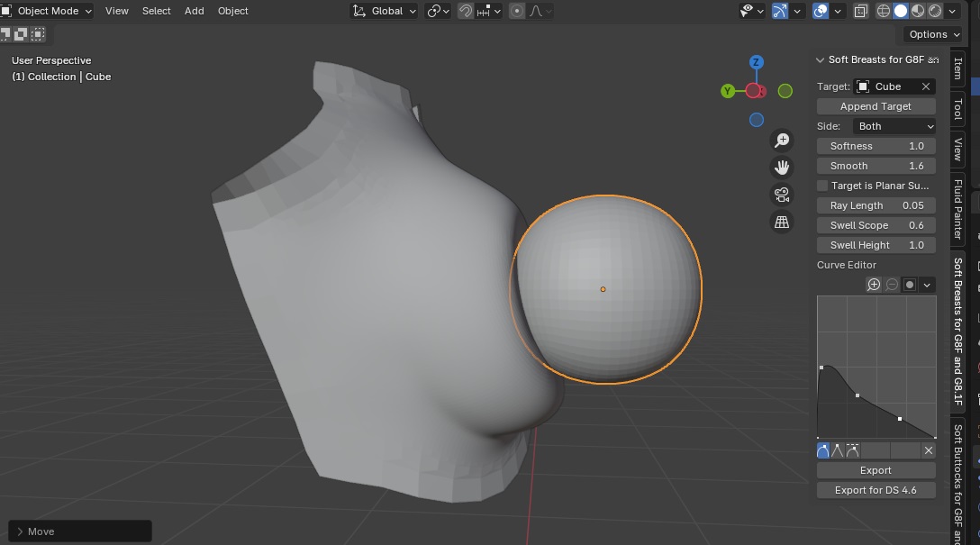The width and height of the screenshot is (980, 545).
Task: Click the selection mode Extend icon
Action: tap(5, 34)
